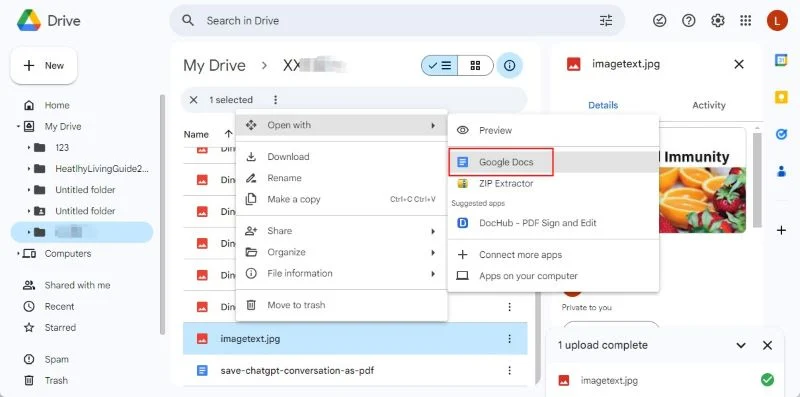Click the Search in Drive field
The height and width of the screenshot is (397, 800).
pyautogui.click(x=397, y=20)
